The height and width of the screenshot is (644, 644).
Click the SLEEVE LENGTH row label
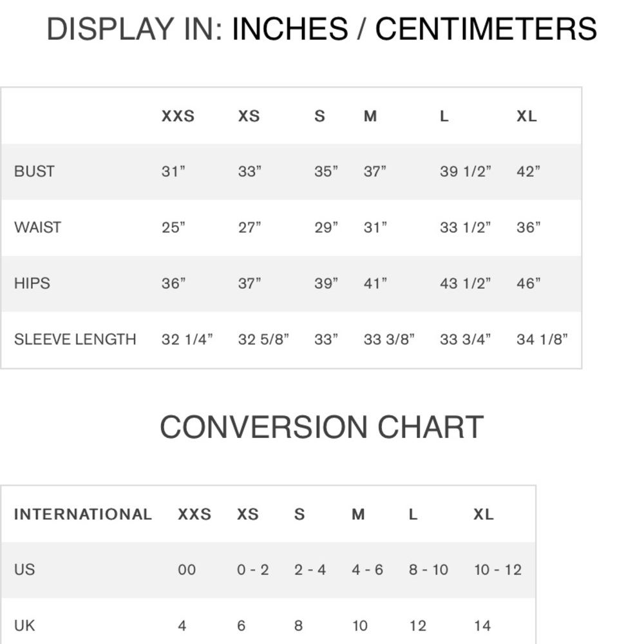click(x=75, y=339)
